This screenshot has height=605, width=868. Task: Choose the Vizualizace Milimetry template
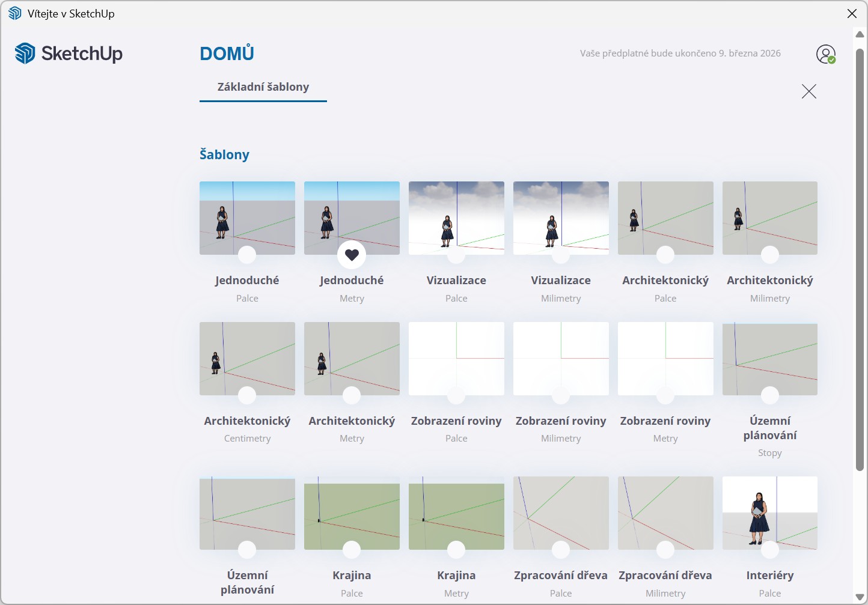click(x=561, y=217)
